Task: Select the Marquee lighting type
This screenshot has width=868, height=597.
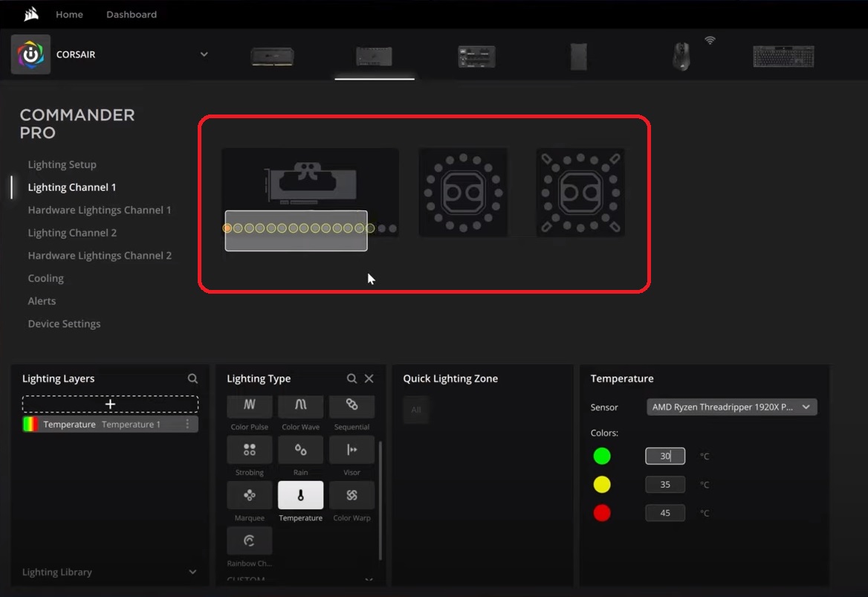Action: [249, 495]
